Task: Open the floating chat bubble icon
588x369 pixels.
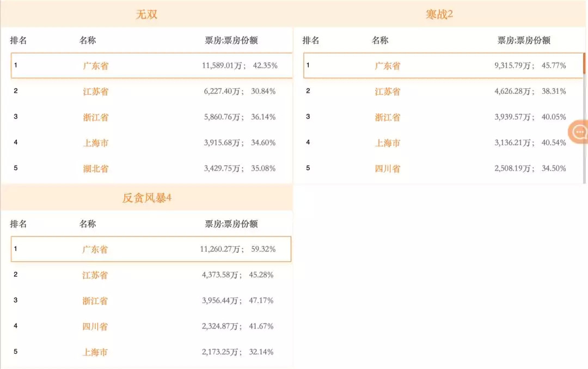Action: pos(579,132)
